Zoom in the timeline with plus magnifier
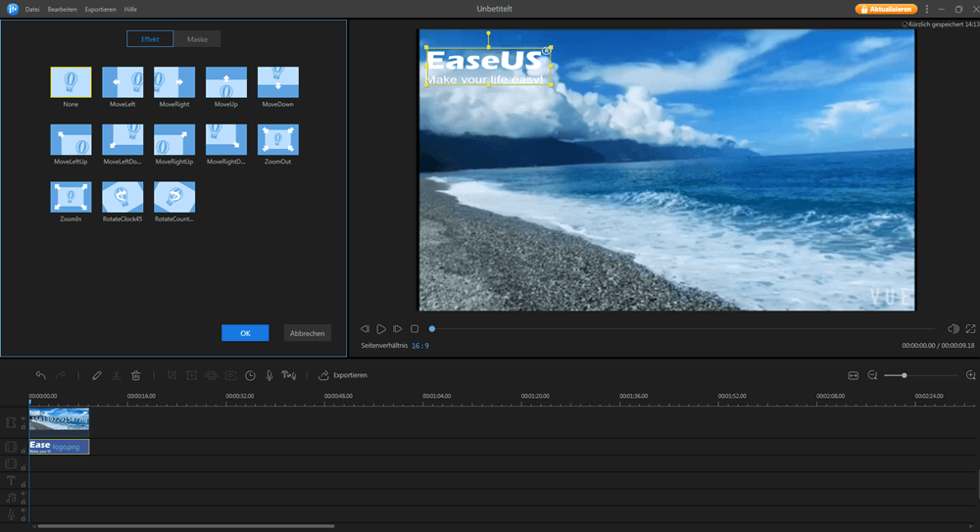 (970, 375)
